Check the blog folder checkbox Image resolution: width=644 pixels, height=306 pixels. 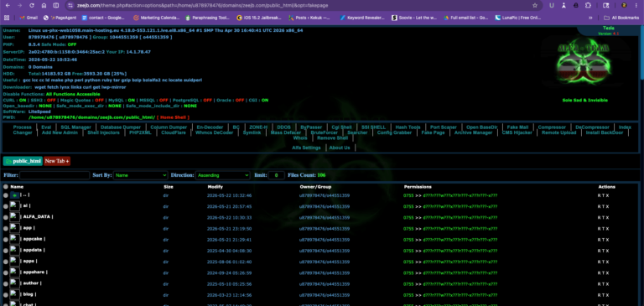pos(6,295)
